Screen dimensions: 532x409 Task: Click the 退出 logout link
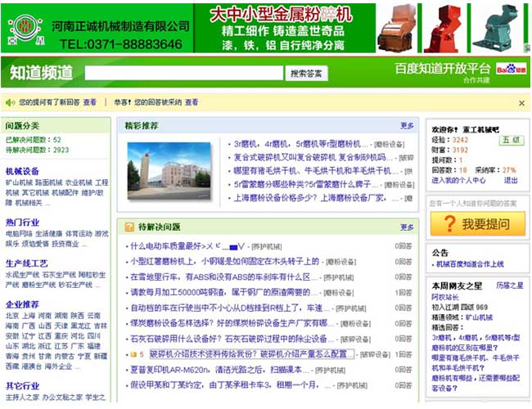(511, 181)
